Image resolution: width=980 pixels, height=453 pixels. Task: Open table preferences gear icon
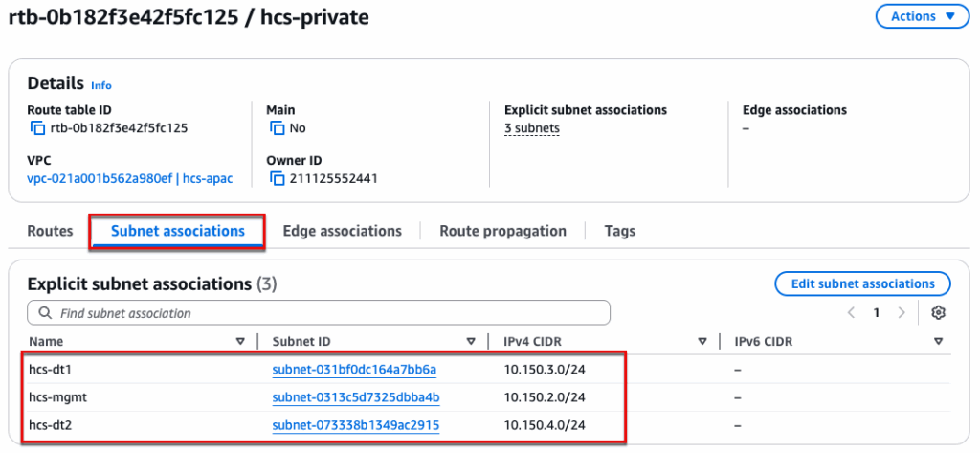coord(938,313)
